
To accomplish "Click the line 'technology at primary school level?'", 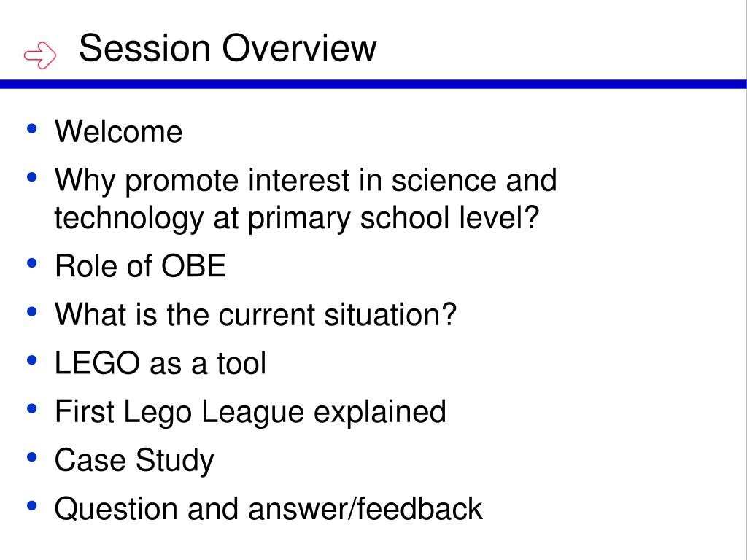I will (x=296, y=219).
